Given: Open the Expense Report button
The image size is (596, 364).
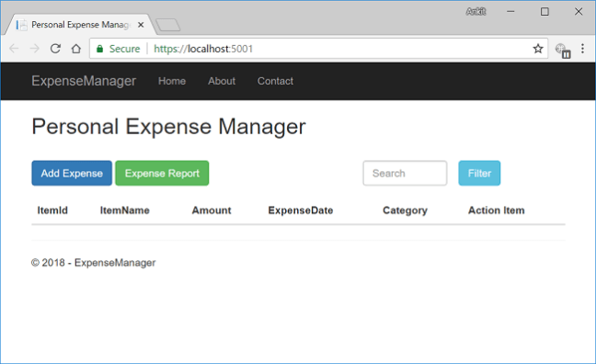Looking at the screenshot, I should 162,173.
